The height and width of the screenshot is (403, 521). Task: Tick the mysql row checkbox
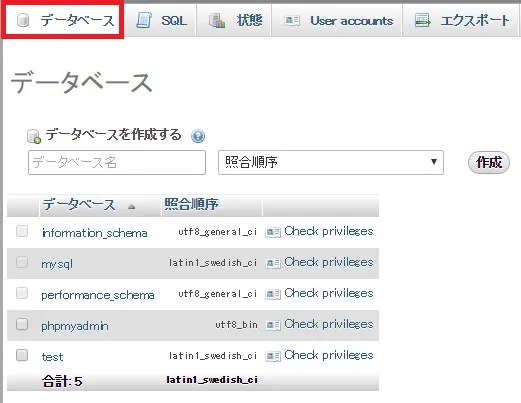[x=22, y=262]
